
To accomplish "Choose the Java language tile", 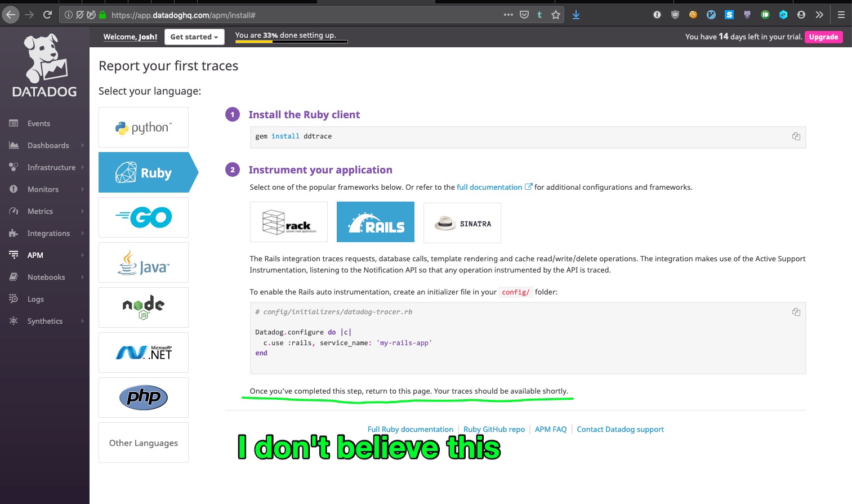I will [x=144, y=262].
